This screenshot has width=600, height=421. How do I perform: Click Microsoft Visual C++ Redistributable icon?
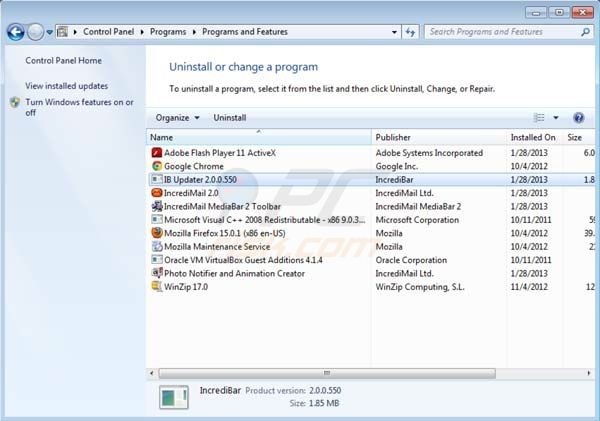(x=157, y=220)
